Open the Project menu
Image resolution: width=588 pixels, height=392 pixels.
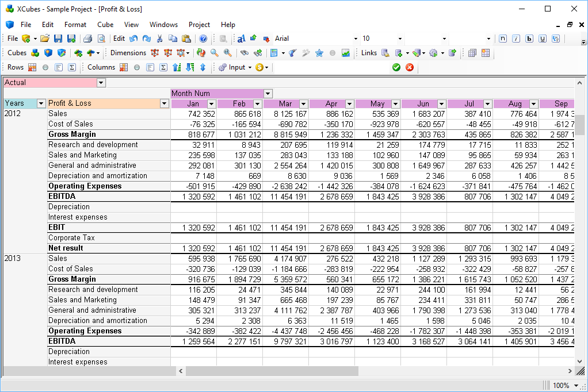(x=199, y=25)
